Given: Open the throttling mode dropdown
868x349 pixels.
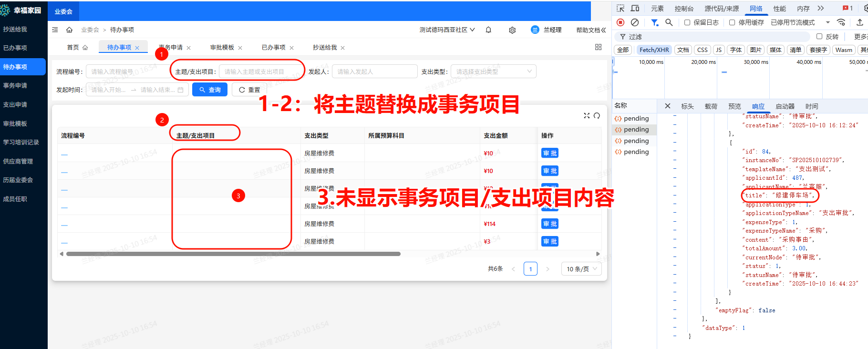Looking at the screenshot, I should 800,22.
